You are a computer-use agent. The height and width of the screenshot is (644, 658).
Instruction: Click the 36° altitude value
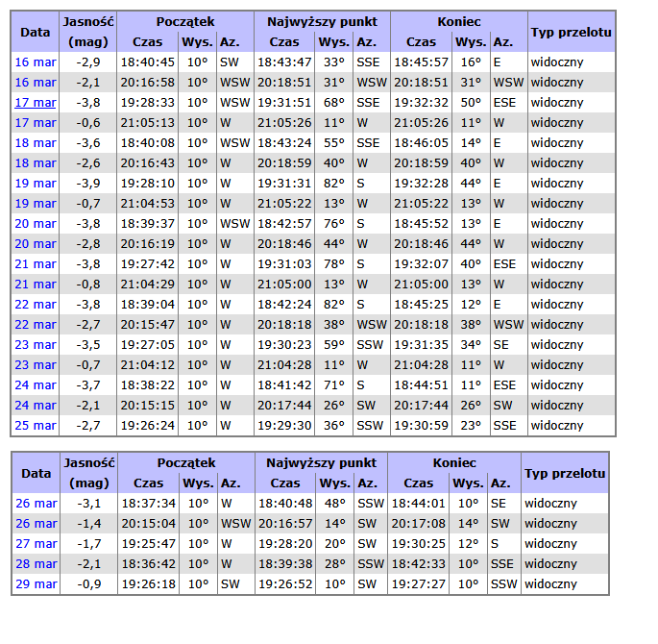tap(333, 425)
